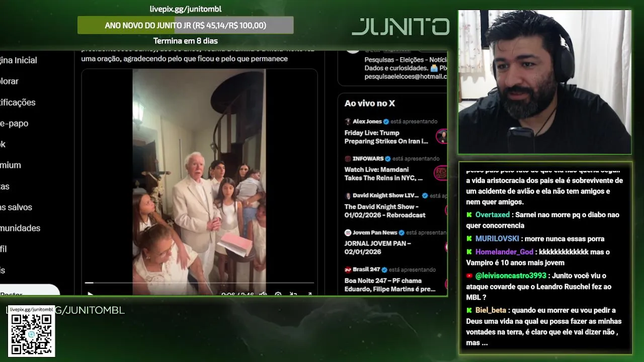
Task: Open Comunidades in the X sidebar
Action: click(x=20, y=228)
